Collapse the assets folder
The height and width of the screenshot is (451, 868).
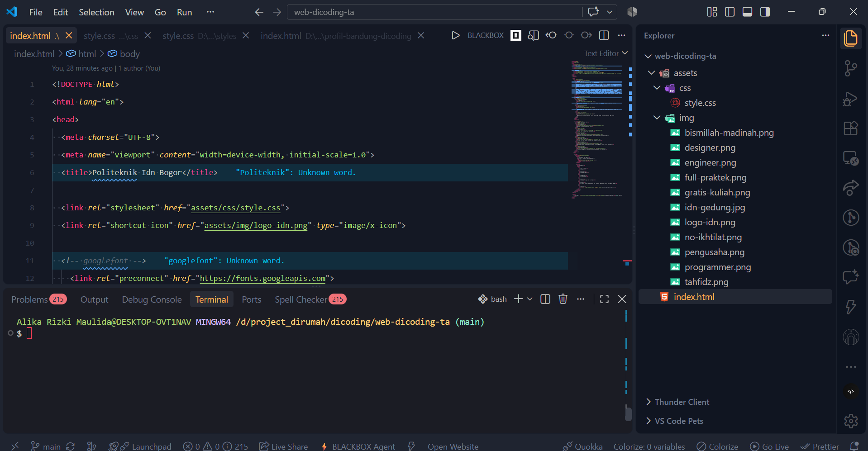pos(652,73)
